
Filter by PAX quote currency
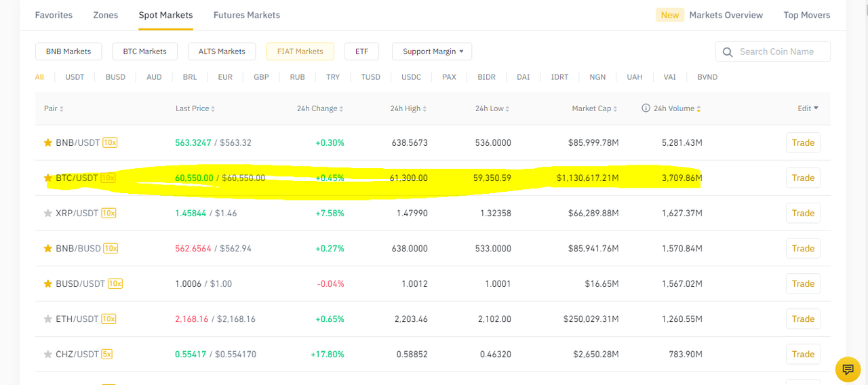(x=449, y=77)
